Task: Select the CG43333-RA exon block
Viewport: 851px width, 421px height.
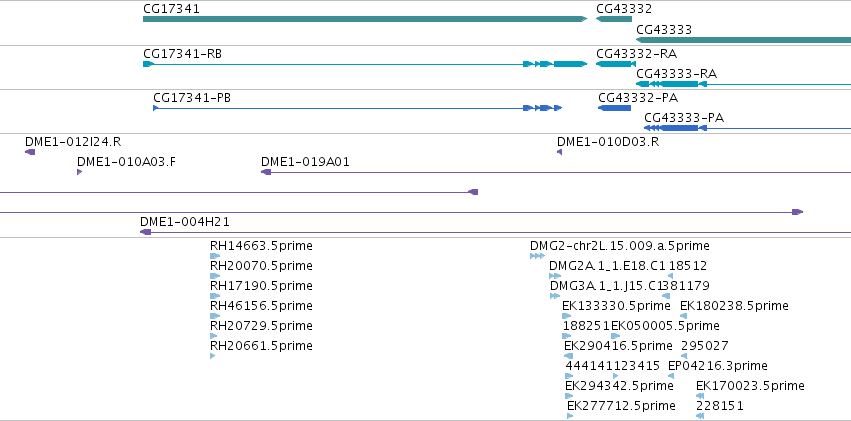Action: click(679, 84)
